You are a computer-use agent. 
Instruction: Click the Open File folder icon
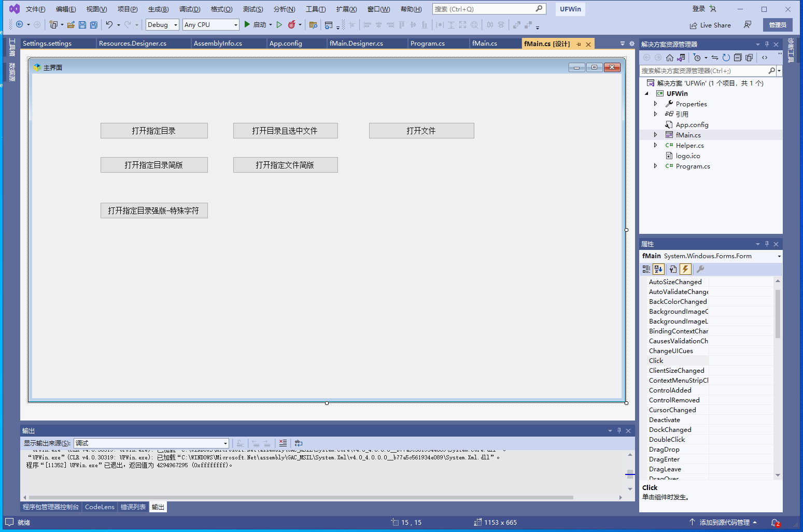[71, 25]
